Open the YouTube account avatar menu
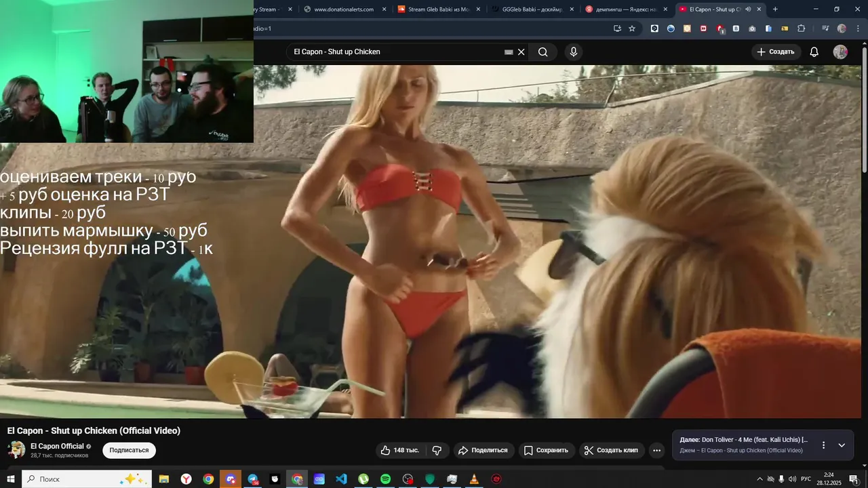Screen dimensions: 868x488 [840, 52]
